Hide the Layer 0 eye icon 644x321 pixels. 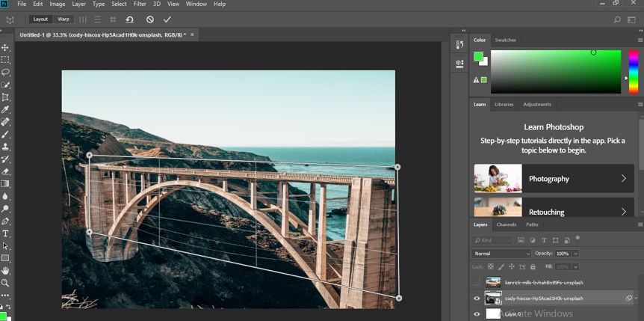(x=477, y=314)
